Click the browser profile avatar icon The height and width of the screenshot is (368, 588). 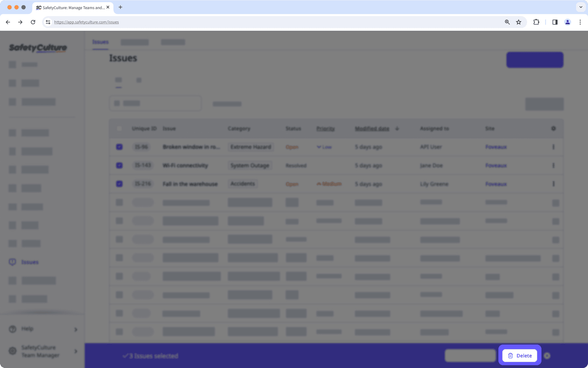(x=567, y=22)
